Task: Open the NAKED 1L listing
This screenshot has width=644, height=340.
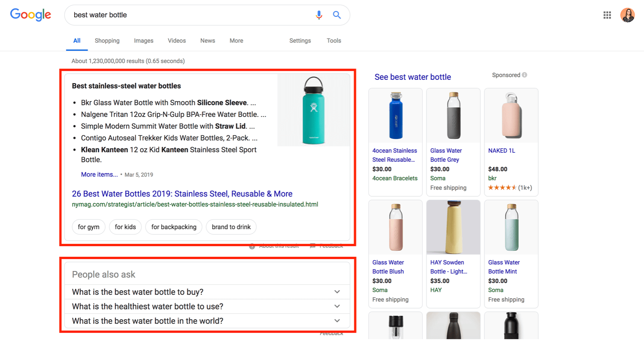Action: (x=501, y=151)
